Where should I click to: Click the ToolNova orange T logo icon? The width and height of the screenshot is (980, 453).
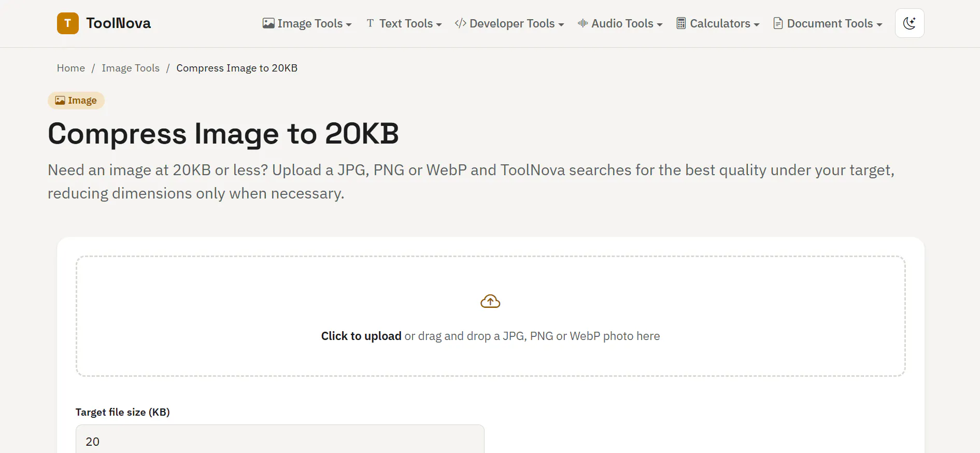tap(68, 23)
